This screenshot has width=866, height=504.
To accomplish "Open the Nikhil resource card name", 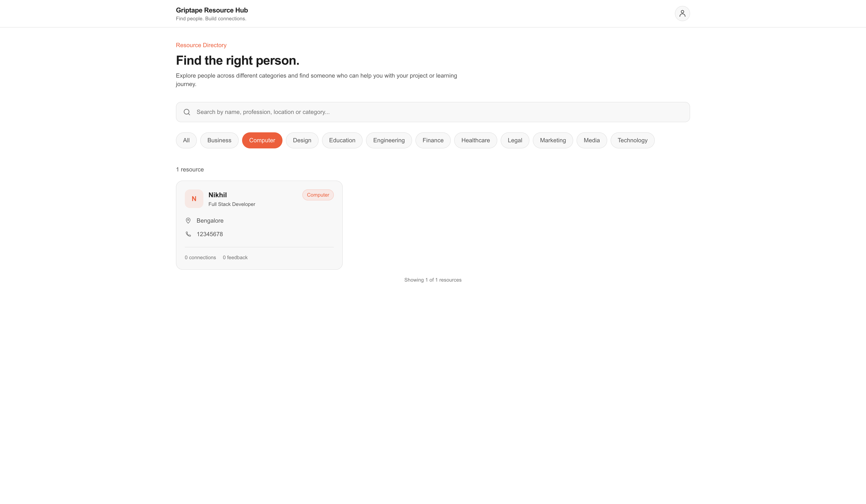I will click(x=218, y=195).
